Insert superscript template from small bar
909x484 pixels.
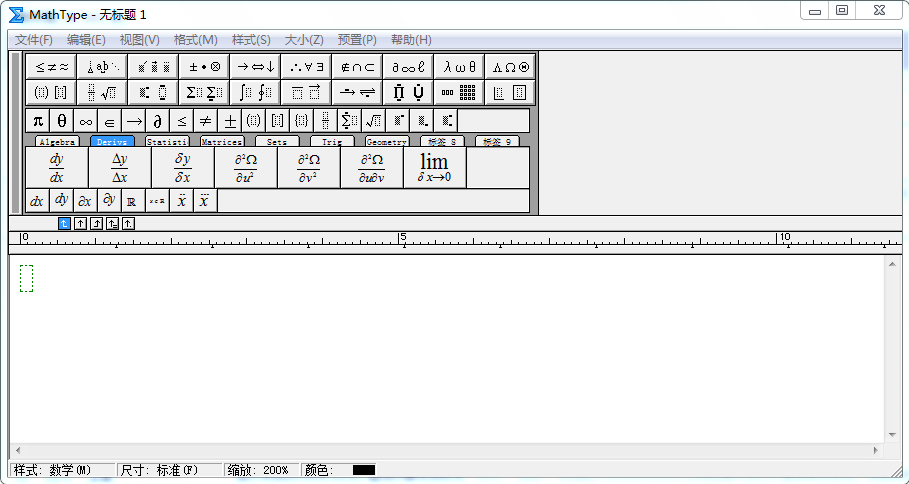pyautogui.click(x=398, y=121)
